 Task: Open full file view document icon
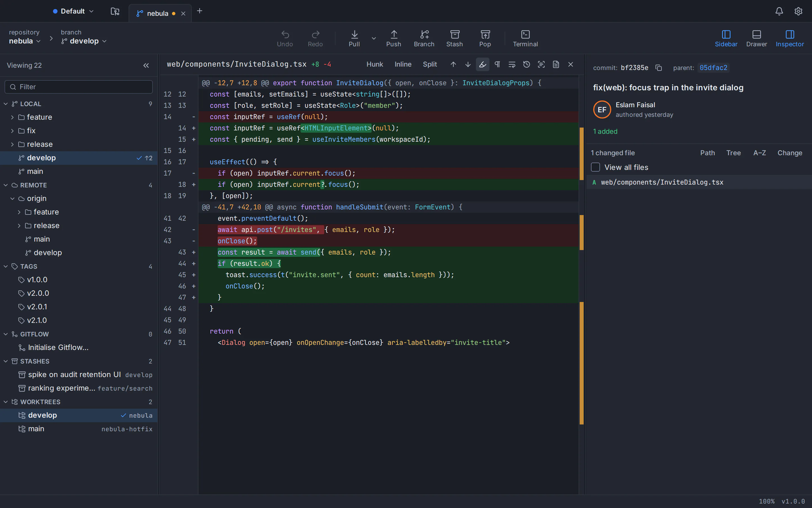pyautogui.click(x=556, y=64)
